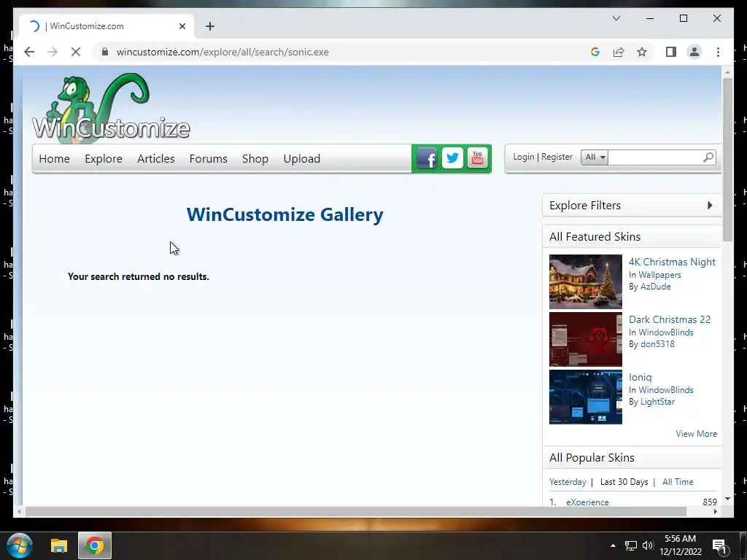Click the WinCustomize Gallery heading
The height and width of the screenshot is (560, 747).
285,215
